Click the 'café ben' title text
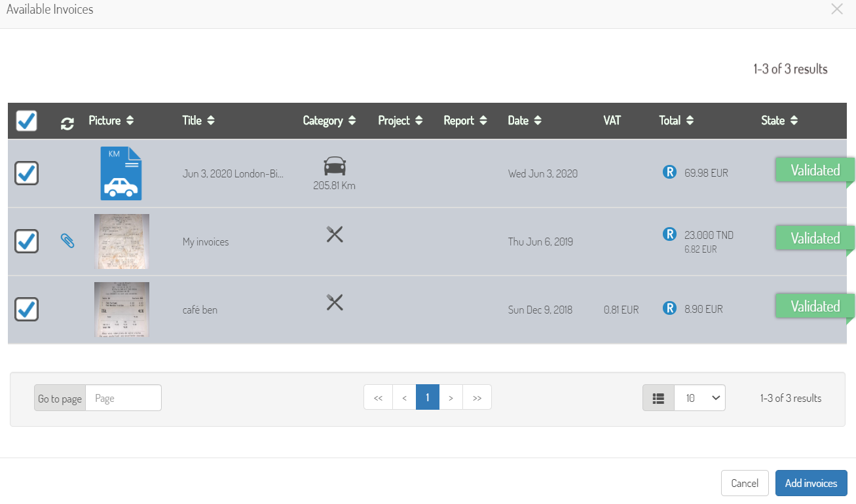The height and width of the screenshot is (504, 856). coord(200,310)
